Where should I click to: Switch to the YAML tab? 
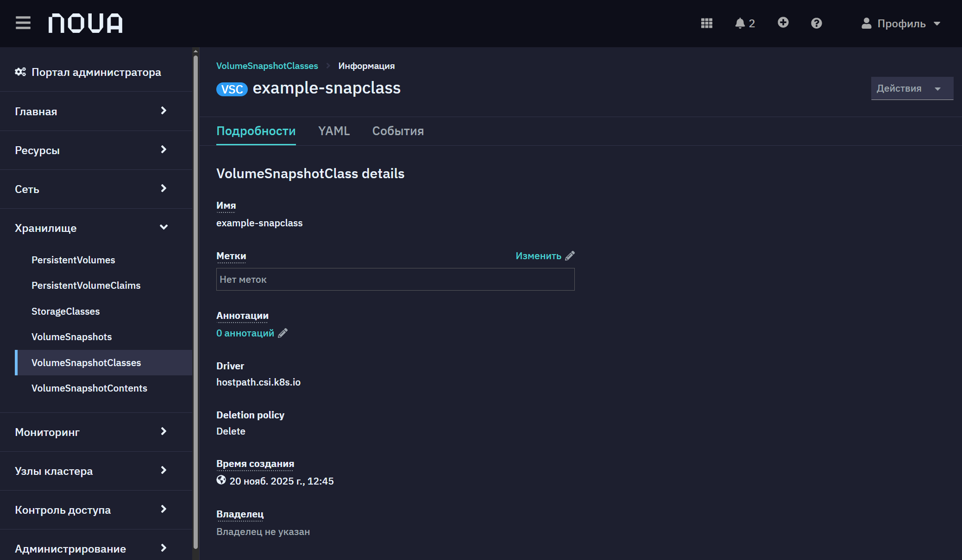pyautogui.click(x=334, y=131)
